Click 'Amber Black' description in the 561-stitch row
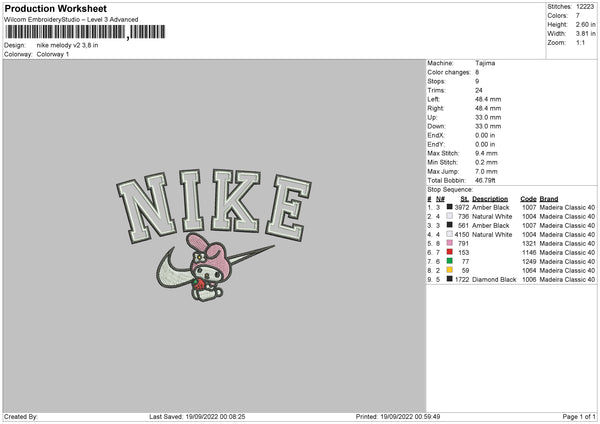Screen dimensions: 600x424 [491, 226]
